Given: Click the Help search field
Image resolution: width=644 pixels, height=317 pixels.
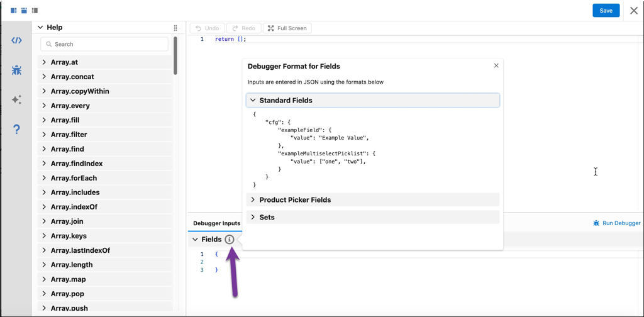Looking at the screenshot, I should click(104, 44).
